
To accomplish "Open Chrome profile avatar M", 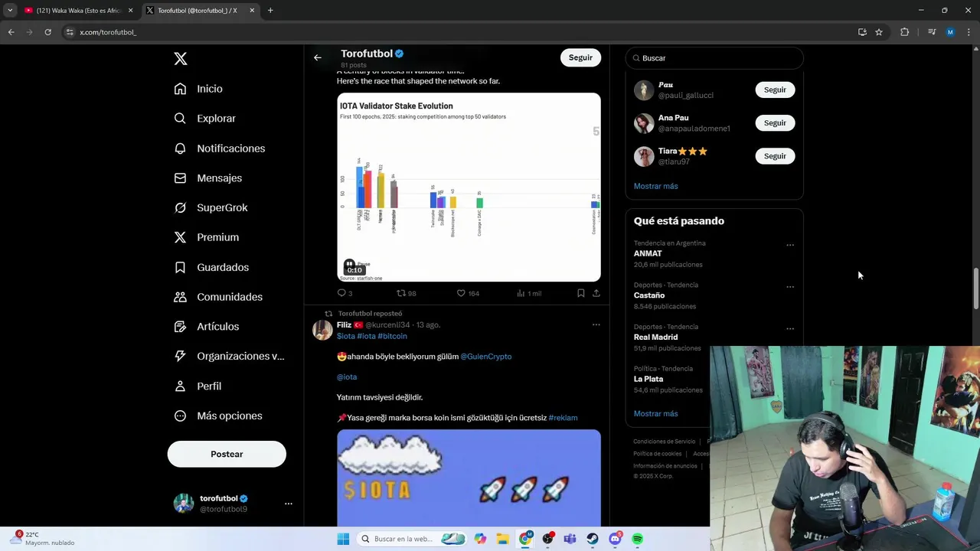I will (950, 32).
